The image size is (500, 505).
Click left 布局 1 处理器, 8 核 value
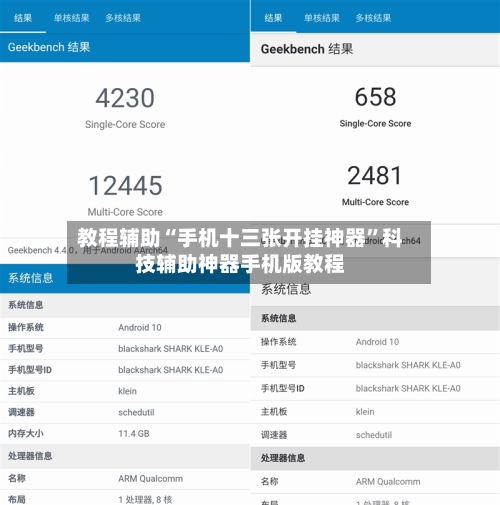pos(145,499)
